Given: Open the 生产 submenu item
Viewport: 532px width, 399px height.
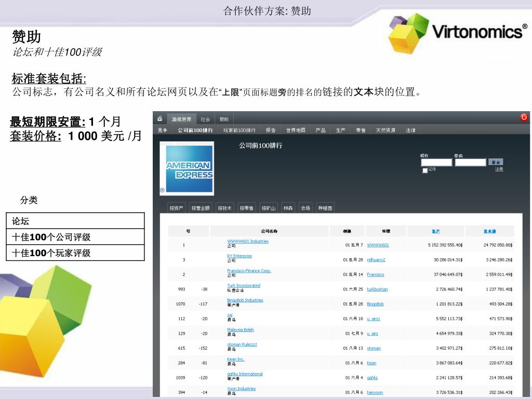Looking at the screenshot, I should [341, 130].
